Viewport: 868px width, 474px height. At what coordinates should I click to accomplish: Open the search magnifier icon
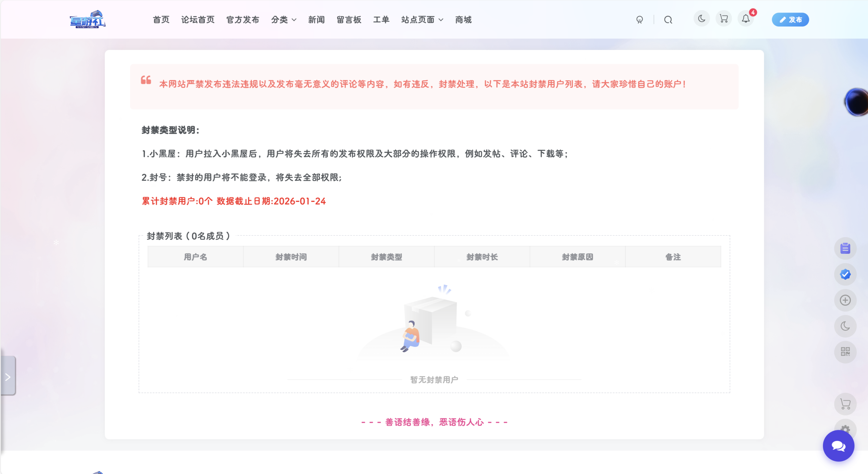click(x=668, y=20)
